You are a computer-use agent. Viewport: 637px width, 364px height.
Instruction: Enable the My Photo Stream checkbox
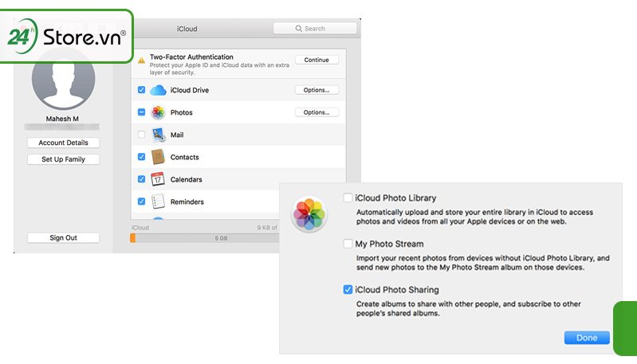(x=347, y=244)
